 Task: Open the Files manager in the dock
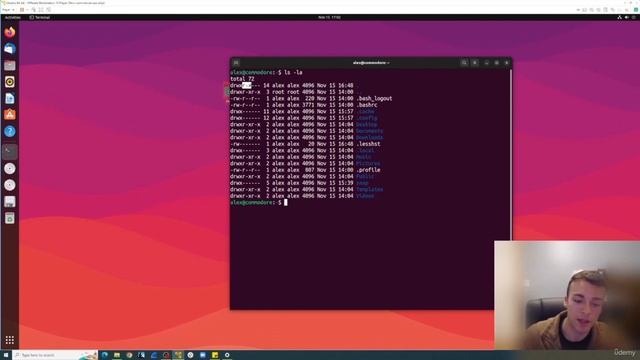pos(10,65)
